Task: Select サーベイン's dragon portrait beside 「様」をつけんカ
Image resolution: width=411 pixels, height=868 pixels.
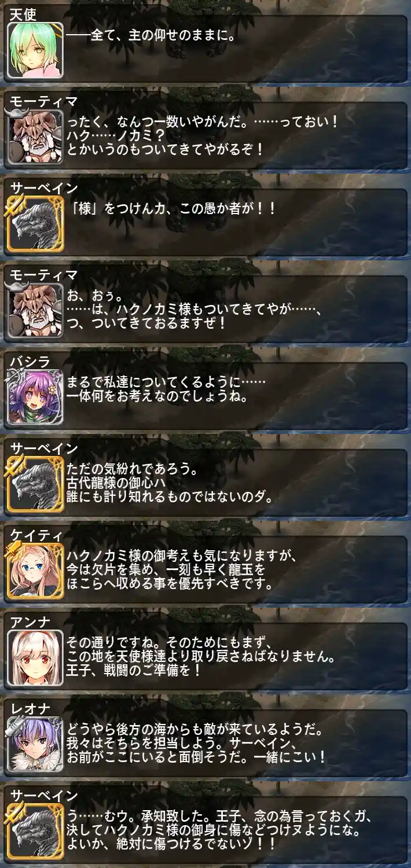Action: [x=35, y=225]
